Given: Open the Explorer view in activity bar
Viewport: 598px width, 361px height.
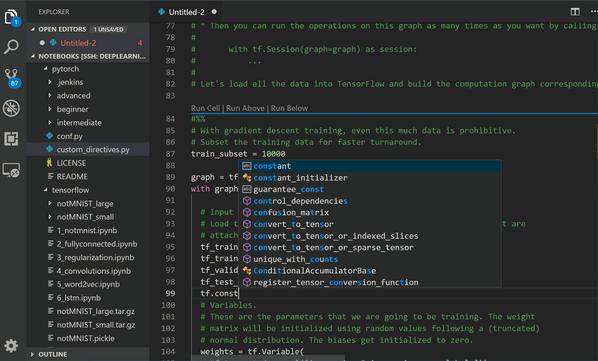Looking at the screenshot, I should click(11, 17).
